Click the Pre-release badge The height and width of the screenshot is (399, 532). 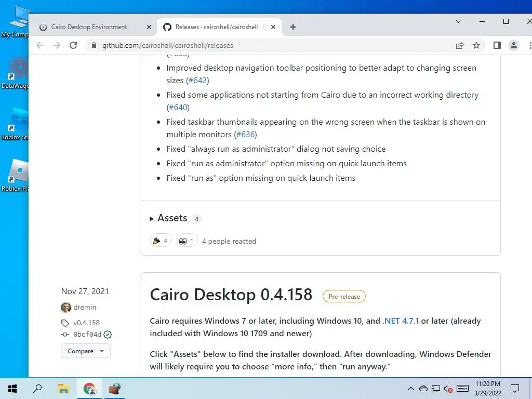click(x=344, y=296)
